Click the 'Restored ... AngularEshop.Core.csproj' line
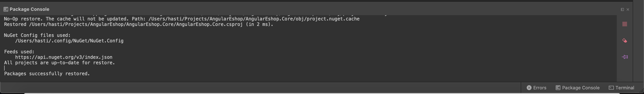Screen dimensions: 644x94 139,24
